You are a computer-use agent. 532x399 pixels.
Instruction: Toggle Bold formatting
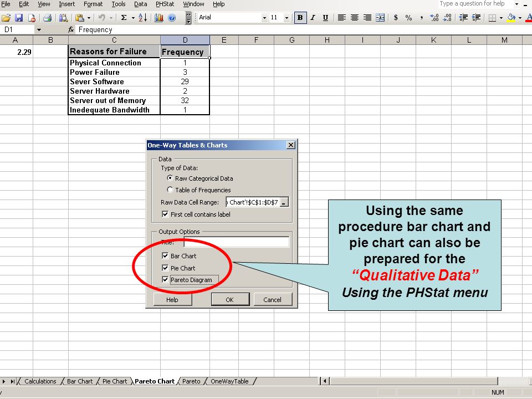coord(300,18)
